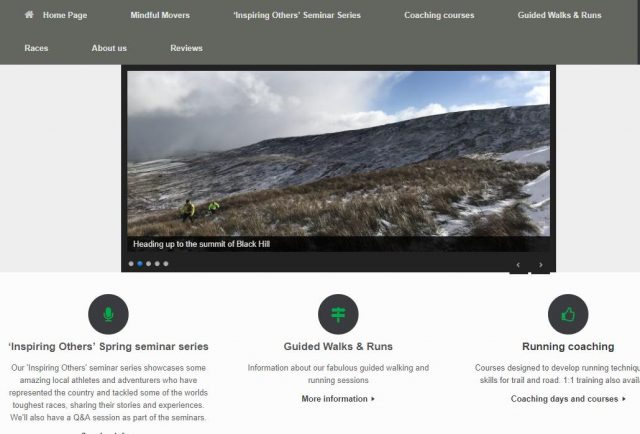Click the home icon in navigation bar
Image resolution: width=640 pixels, height=434 pixels.
pyautogui.click(x=29, y=15)
